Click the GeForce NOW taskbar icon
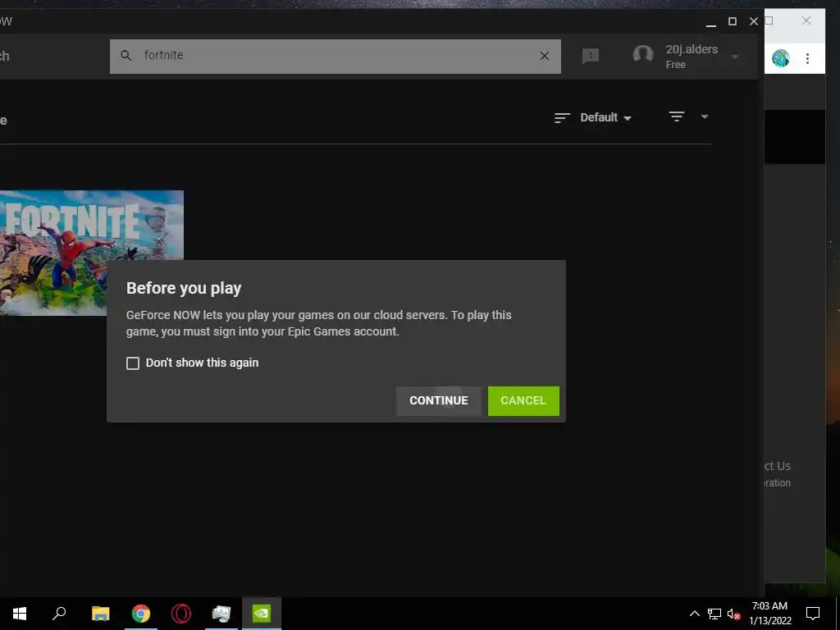The image size is (840, 630). pyautogui.click(x=262, y=614)
